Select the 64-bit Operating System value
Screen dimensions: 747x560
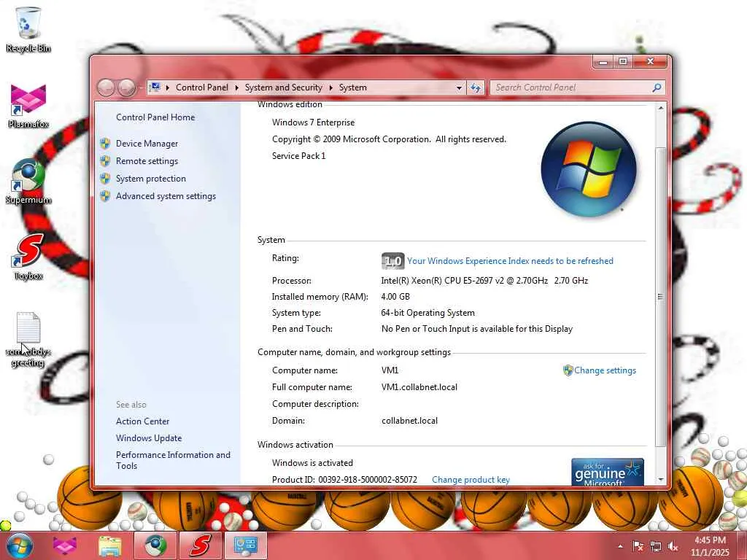[427, 313]
